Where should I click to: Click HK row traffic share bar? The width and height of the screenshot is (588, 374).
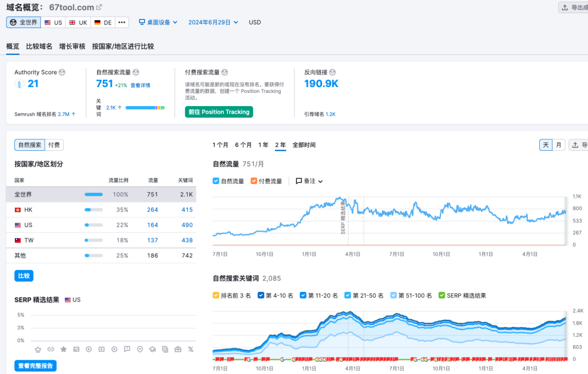94,210
